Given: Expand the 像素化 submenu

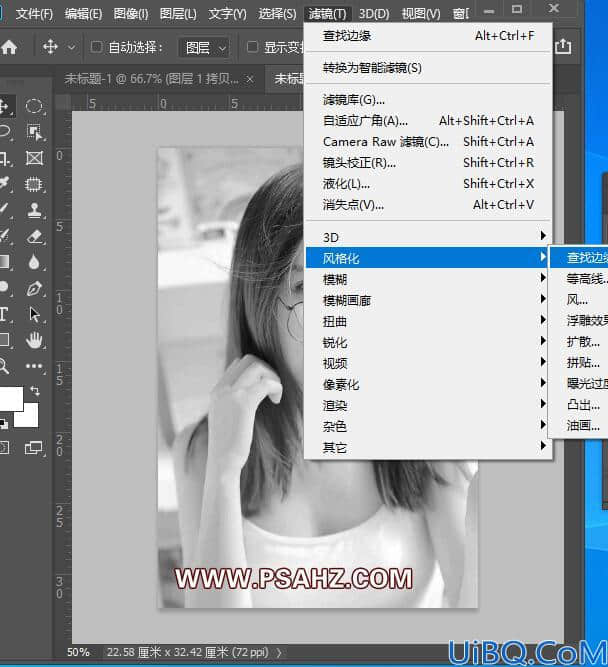Looking at the screenshot, I should pyautogui.click(x=428, y=385).
